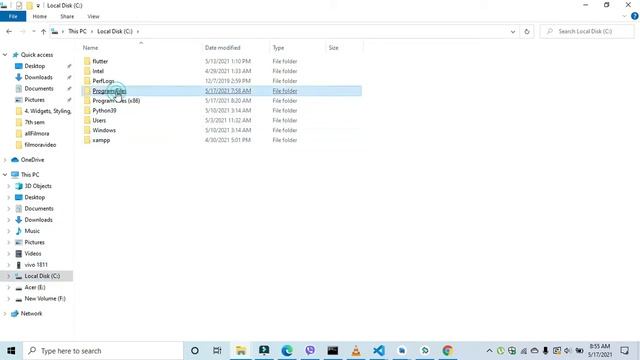This screenshot has height=360, width=640.
Task: Select the Users folder
Action: click(99, 120)
